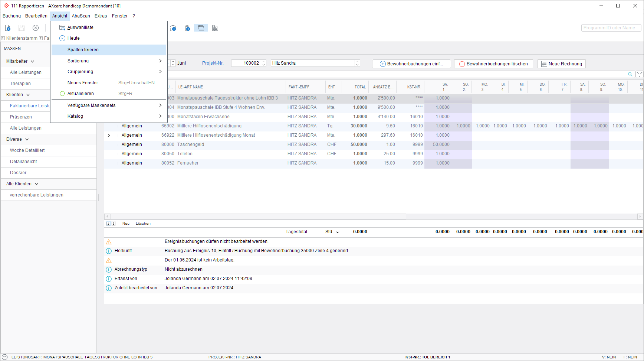
Task: Click info icon beside Herkunft
Action: click(x=109, y=251)
